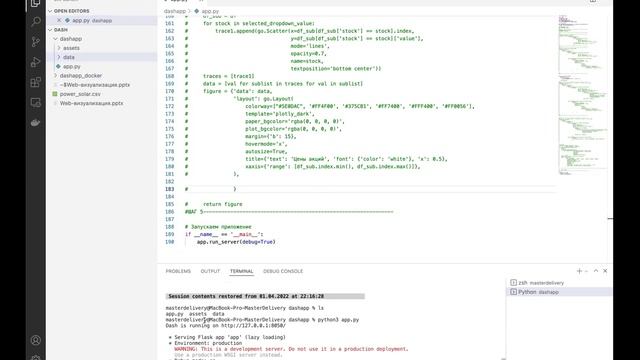Maximize the terminal panel with caret icon
The height and width of the screenshot is (360, 640).
pyautogui.click(x=596, y=271)
